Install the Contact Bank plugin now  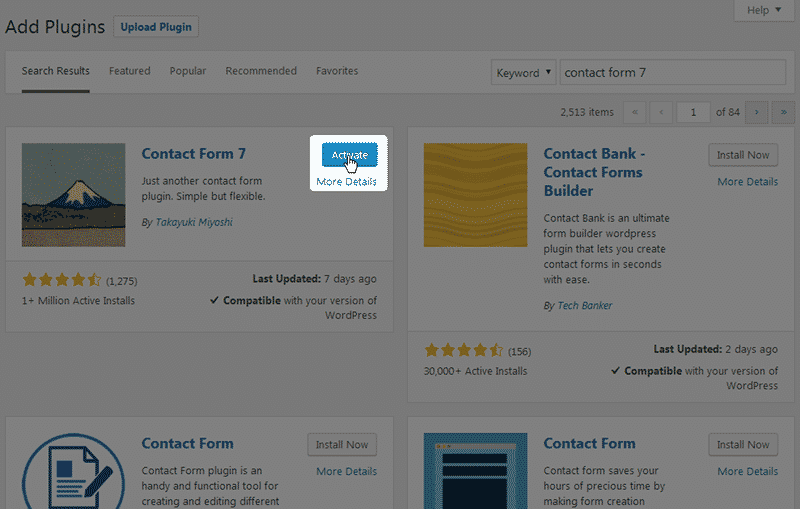click(x=743, y=155)
